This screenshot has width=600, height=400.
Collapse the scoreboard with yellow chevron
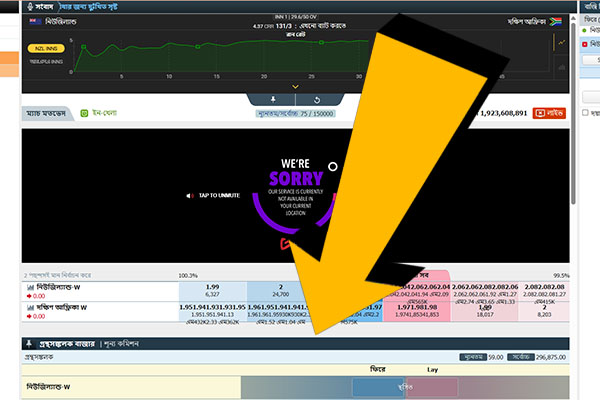coord(295,87)
